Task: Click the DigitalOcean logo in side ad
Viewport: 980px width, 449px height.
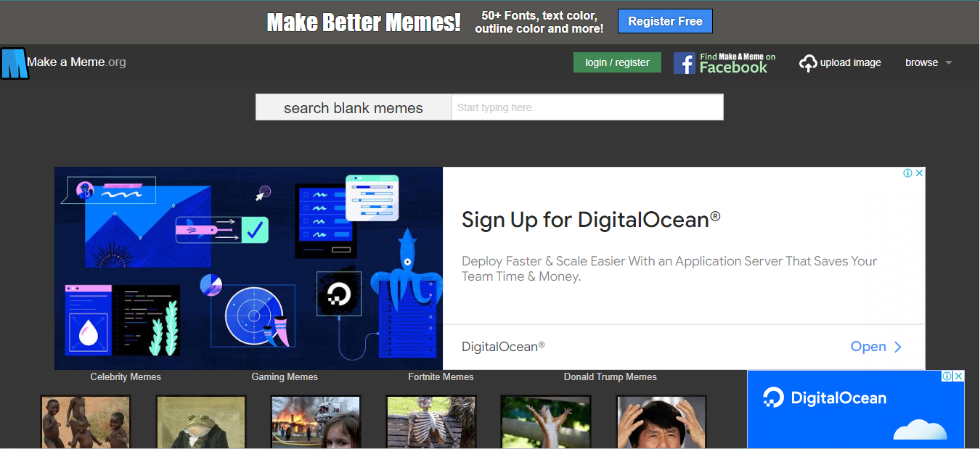Action: tap(825, 397)
